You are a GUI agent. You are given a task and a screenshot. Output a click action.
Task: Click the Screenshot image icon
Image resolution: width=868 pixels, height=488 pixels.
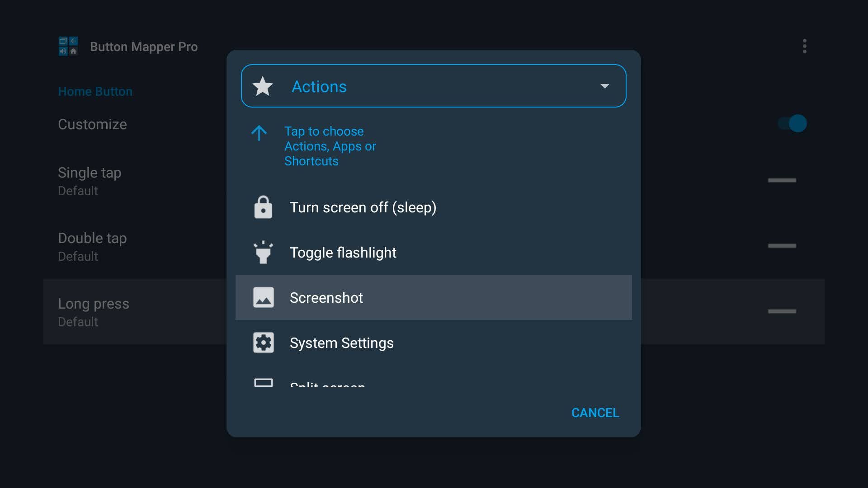click(264, 297)
